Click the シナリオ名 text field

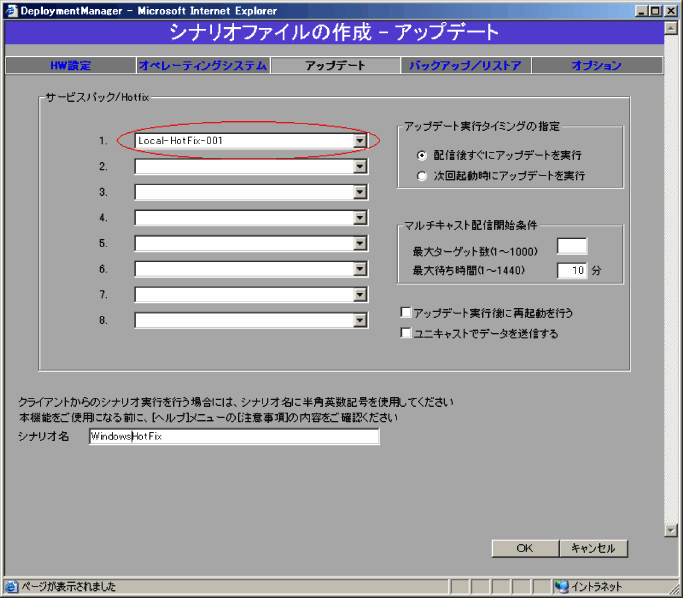pos(234,436)
